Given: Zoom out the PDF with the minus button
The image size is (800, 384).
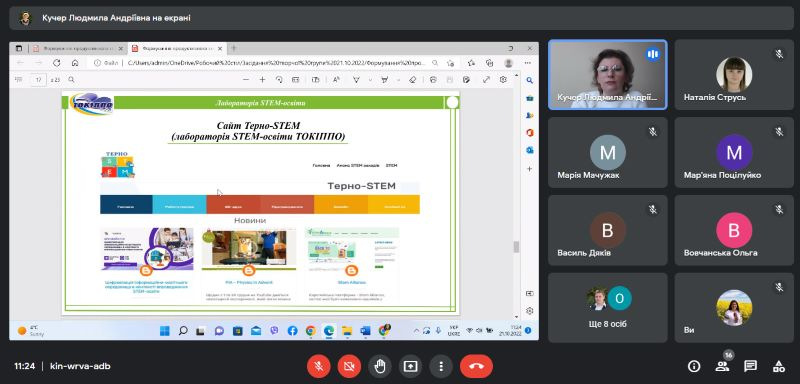Looking at the screenshot, I should [x=246, y=80].
